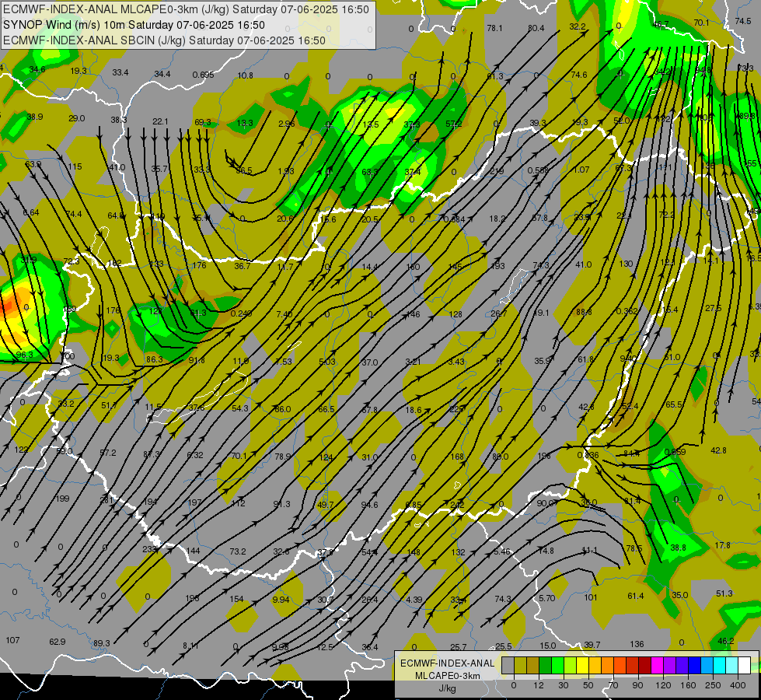Select the 281 map value

coord(106,500)
